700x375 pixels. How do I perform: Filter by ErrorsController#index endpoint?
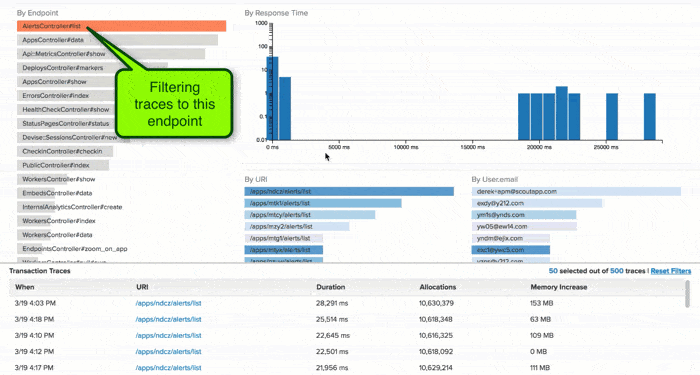point(66,96)
